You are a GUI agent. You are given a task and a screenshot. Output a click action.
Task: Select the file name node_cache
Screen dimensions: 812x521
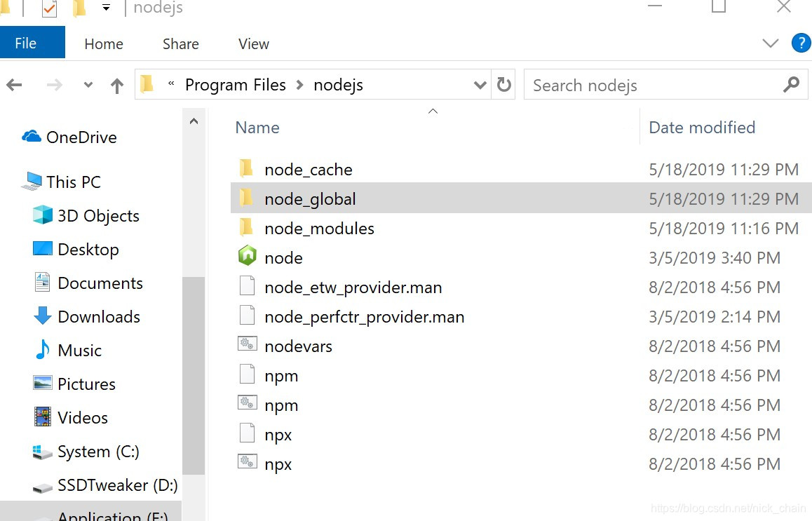point(308,170)
